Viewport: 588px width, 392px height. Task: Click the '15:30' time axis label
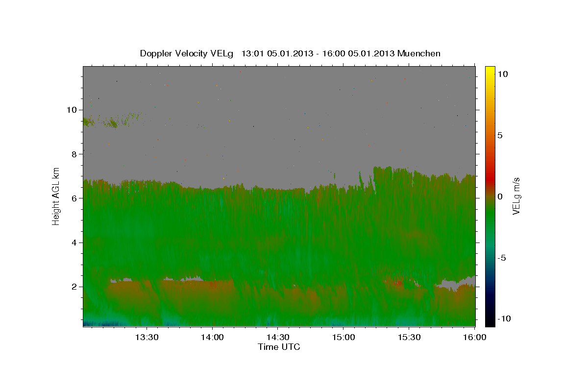pos(409,338)
